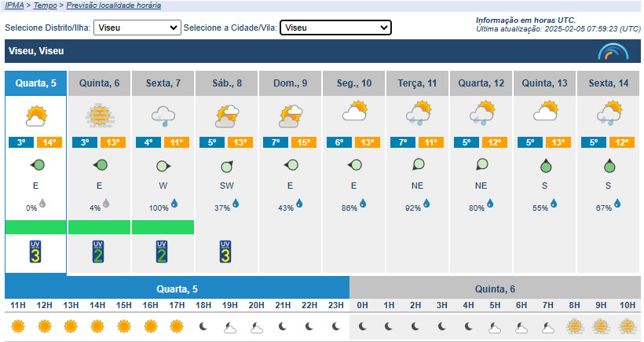
Task: Select the Sexta, 7 day tab
Action: coord(163,83)
